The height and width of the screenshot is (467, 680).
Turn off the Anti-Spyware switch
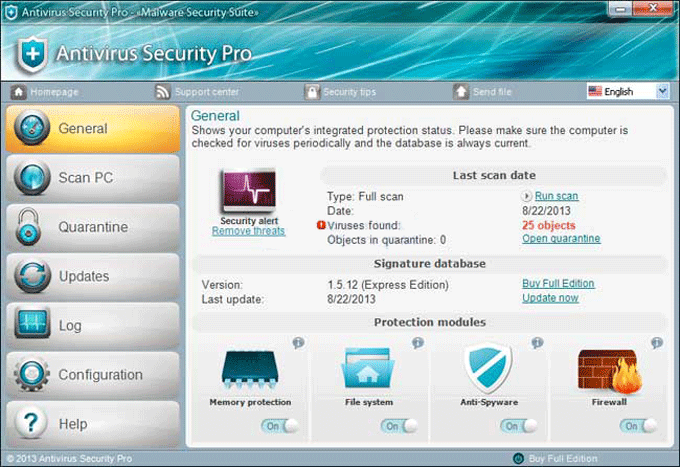[517, 425]
